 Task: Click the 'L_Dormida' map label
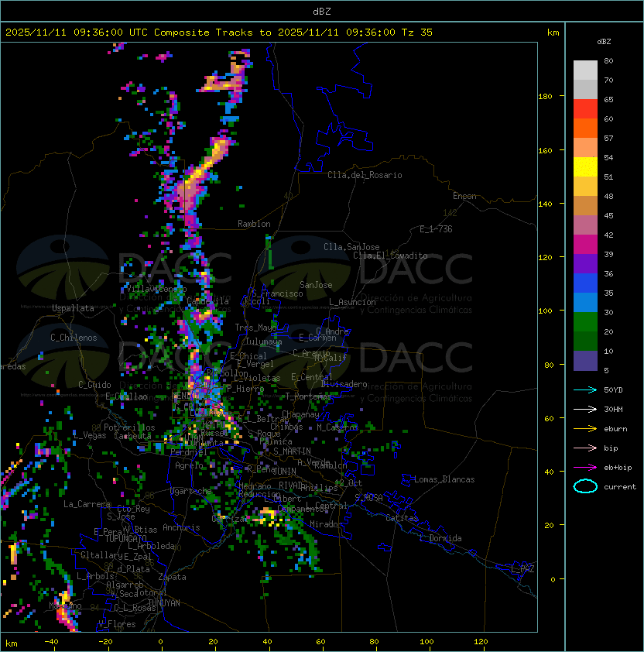tap(440, 538)
